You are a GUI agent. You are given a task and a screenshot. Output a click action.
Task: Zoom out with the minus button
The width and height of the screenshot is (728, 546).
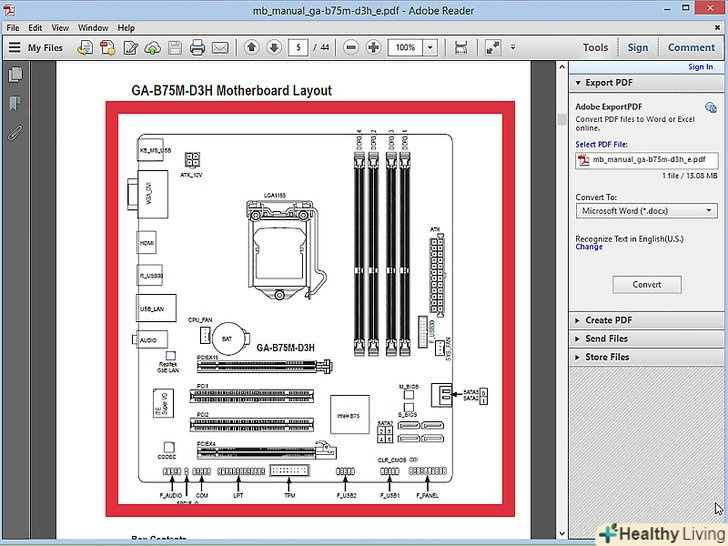pyautogui.click(x=351, y=47)
